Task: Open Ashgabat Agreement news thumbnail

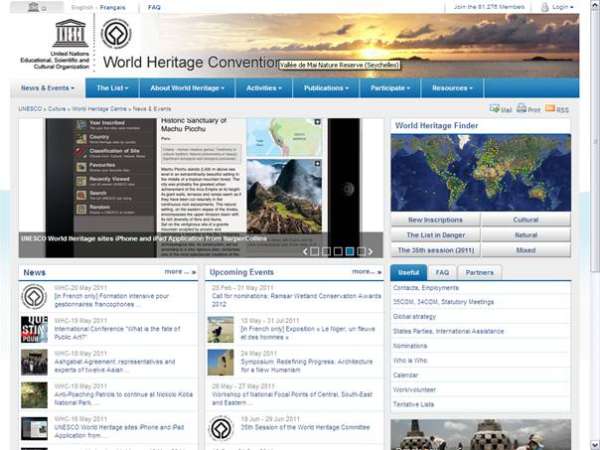Action: tap(34, 362)
